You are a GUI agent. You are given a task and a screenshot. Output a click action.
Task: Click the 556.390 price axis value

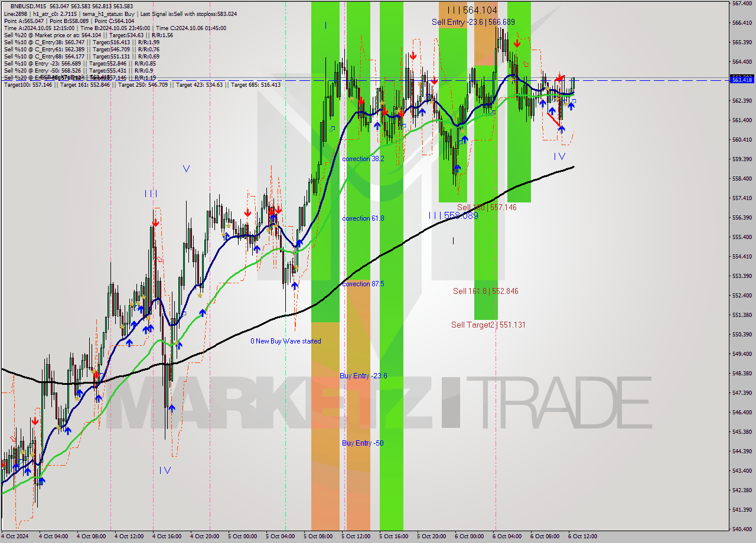click(x=742, y=218)
